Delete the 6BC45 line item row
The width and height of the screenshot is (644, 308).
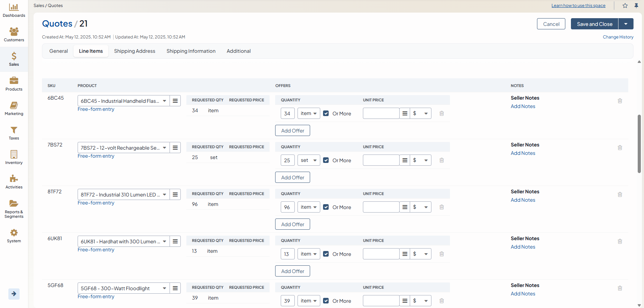tap(620, 101)
